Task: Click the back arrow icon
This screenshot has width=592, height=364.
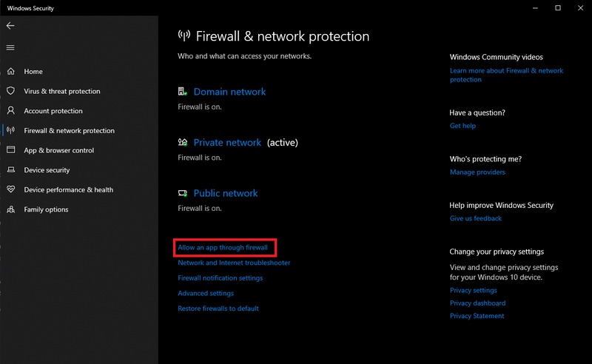Action: point(10,25)
